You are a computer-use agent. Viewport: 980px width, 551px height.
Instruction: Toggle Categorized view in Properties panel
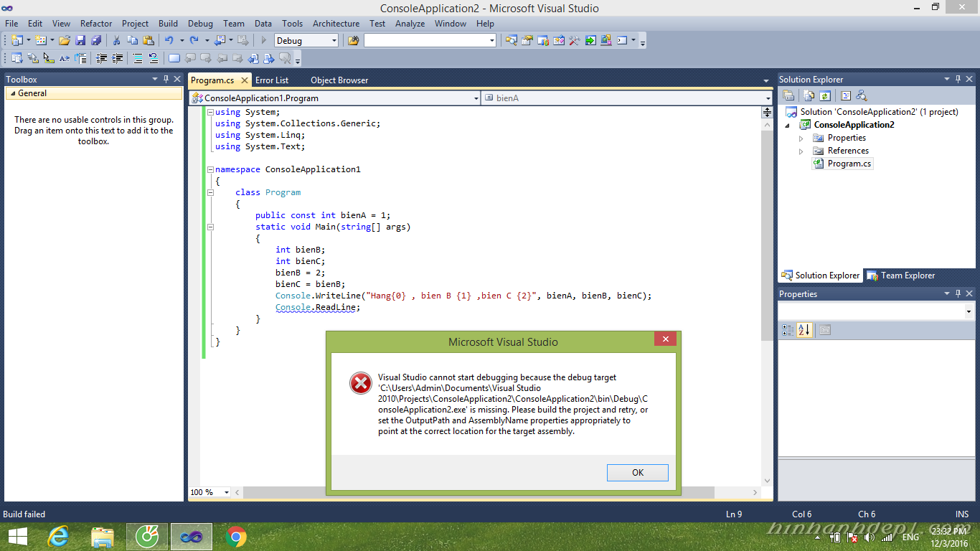pyautogui.click(x=788, y=330)
